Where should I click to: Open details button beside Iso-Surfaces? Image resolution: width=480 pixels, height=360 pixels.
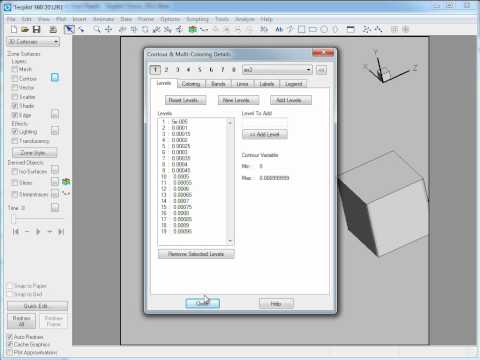(55, 171)
